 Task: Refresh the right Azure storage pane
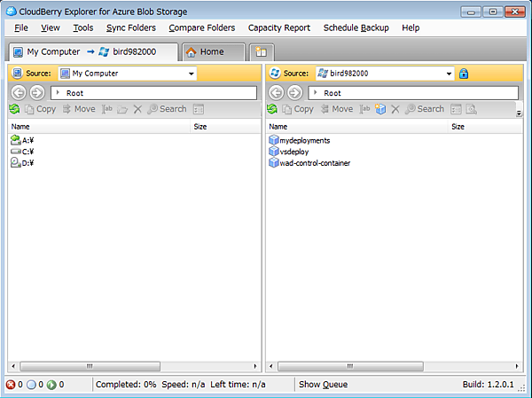point(274,109)
